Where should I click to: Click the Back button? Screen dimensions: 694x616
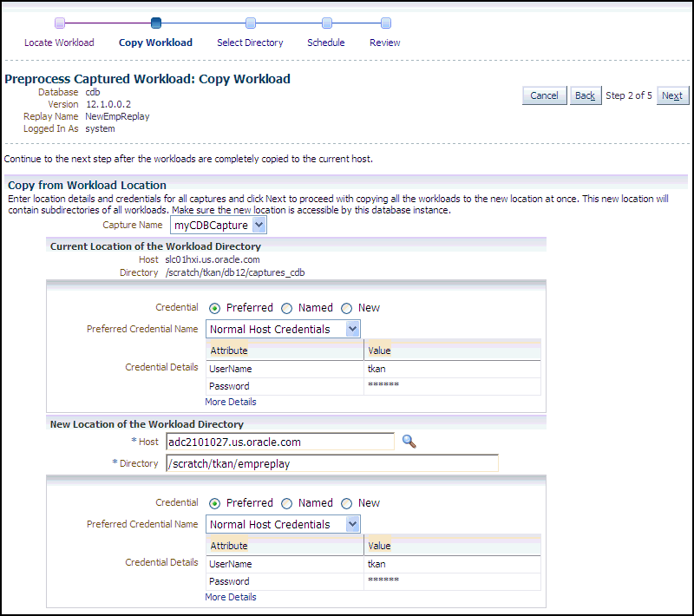[585, 95]
